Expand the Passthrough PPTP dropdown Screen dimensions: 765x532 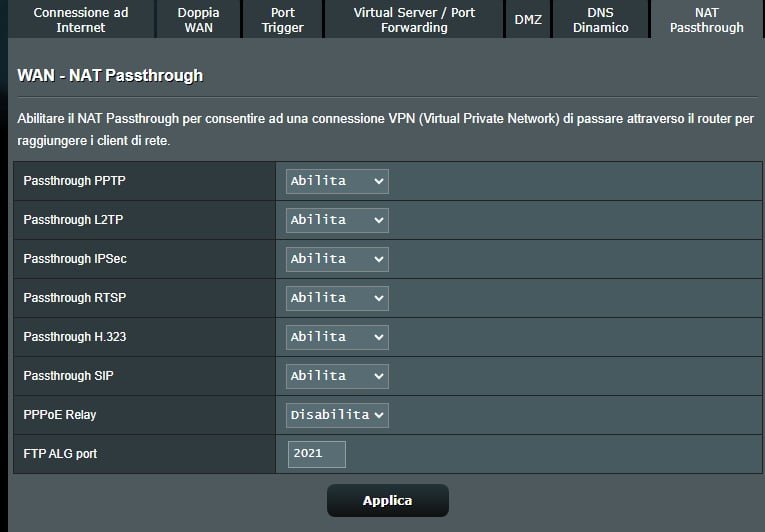pyautogui.click(x=337, y=181)
